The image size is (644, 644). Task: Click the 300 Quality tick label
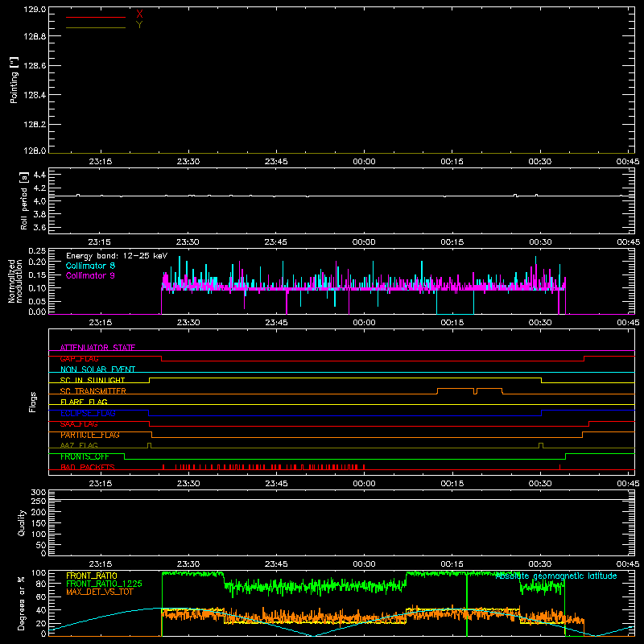tap(39, 493)
